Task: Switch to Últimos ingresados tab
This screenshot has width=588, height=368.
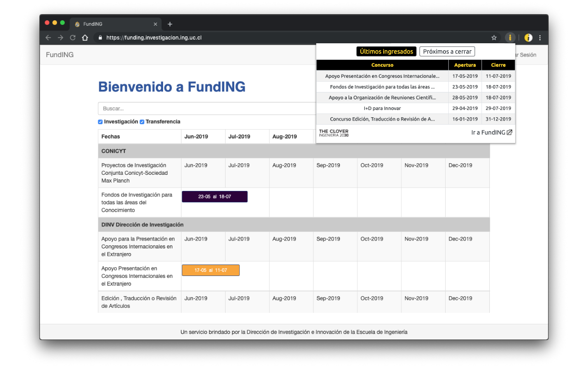Action: 386,52
